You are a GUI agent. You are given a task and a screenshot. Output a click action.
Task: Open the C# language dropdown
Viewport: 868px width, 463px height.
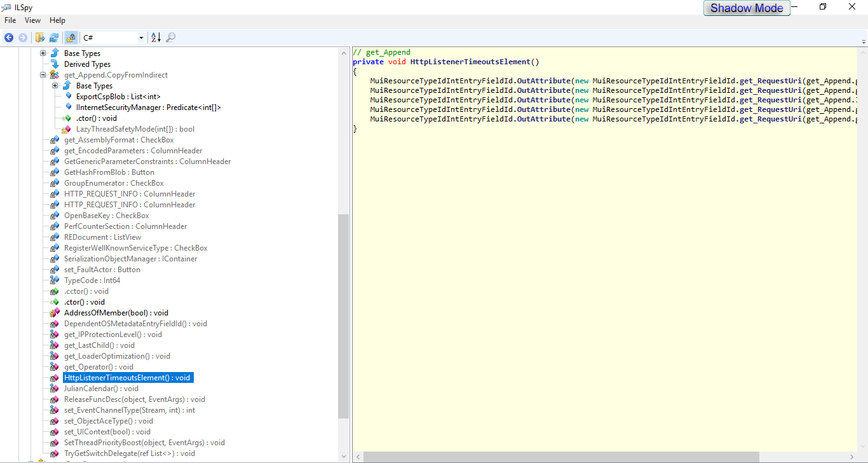(141, 38)
